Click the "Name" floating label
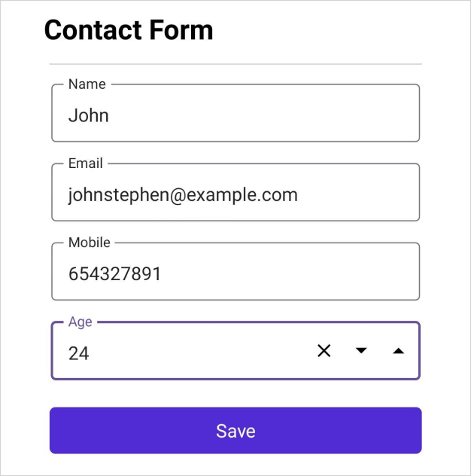 pyautogui.click(x=87, y=84)
